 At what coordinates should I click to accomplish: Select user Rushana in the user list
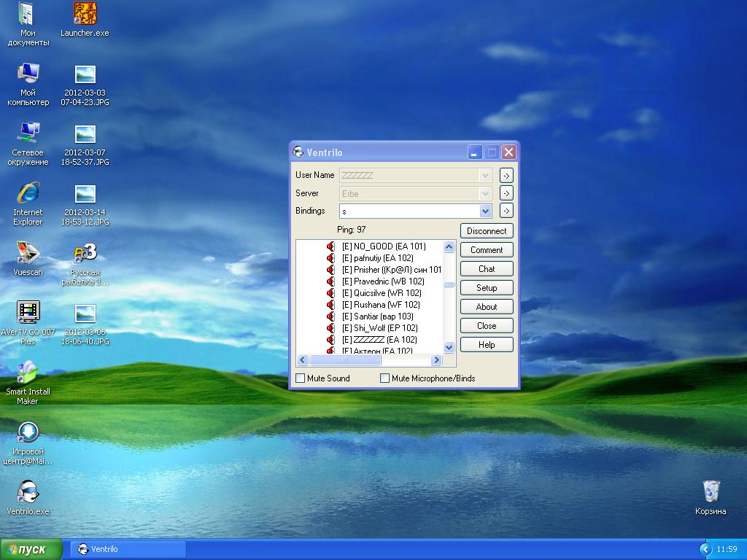coord(387,305)
